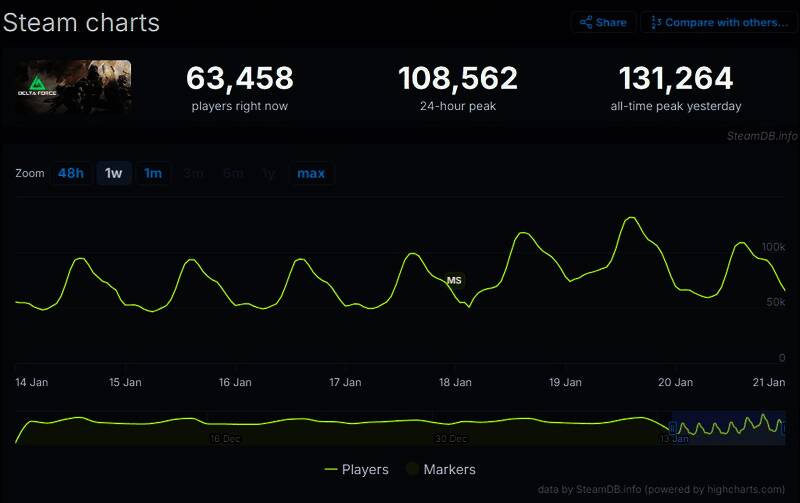This screenshot has height=503, width=800.
Task: Select the 1w zoom range
Action: click(114, 173)
